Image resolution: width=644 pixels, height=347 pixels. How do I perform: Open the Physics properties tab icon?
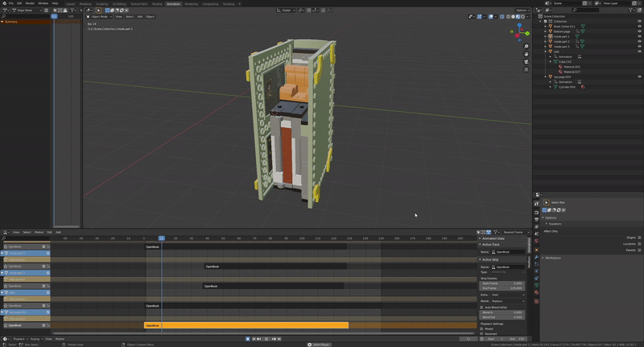point(536,271)
